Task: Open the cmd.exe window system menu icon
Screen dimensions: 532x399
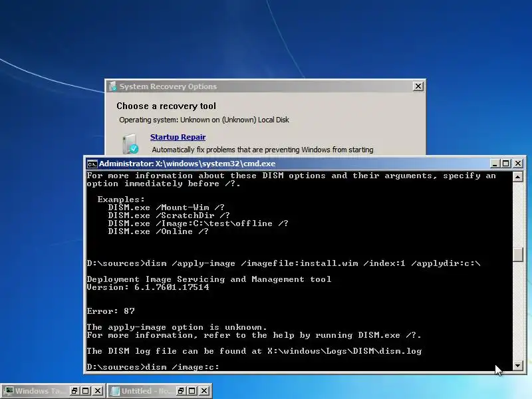Action: click(92, 164)
